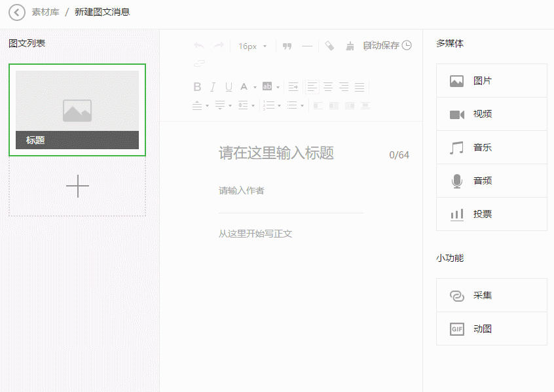The height and width of the screenshot is (392, 554).
Task: Align text to the right
Action: pyautogui.click(x=344, y=87)
